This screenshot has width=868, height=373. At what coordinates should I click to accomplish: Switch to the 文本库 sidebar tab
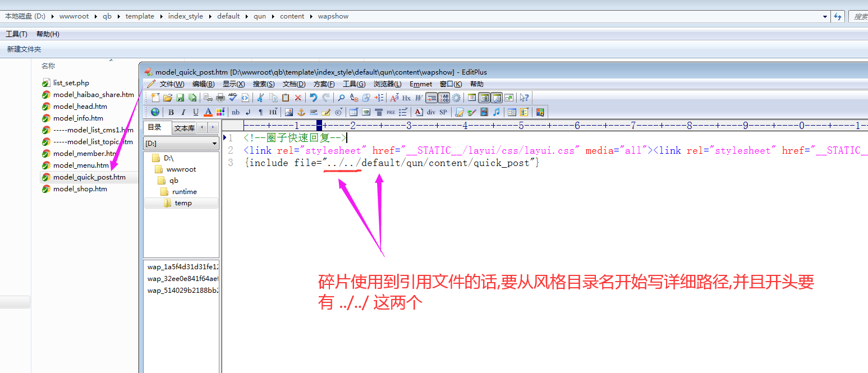tap(184, 128)
